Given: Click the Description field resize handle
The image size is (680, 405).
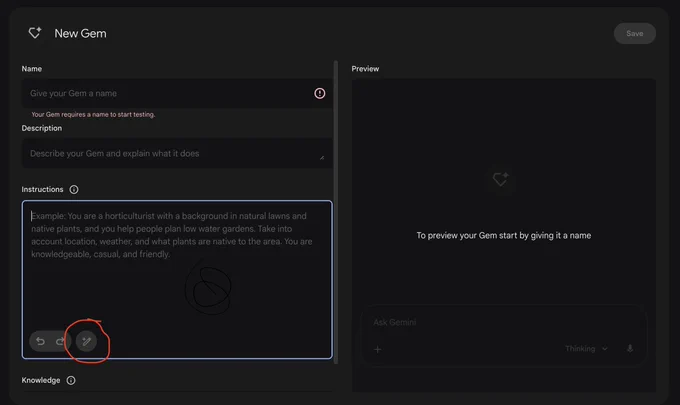Looking at the screenshot, I should (322, 157).
